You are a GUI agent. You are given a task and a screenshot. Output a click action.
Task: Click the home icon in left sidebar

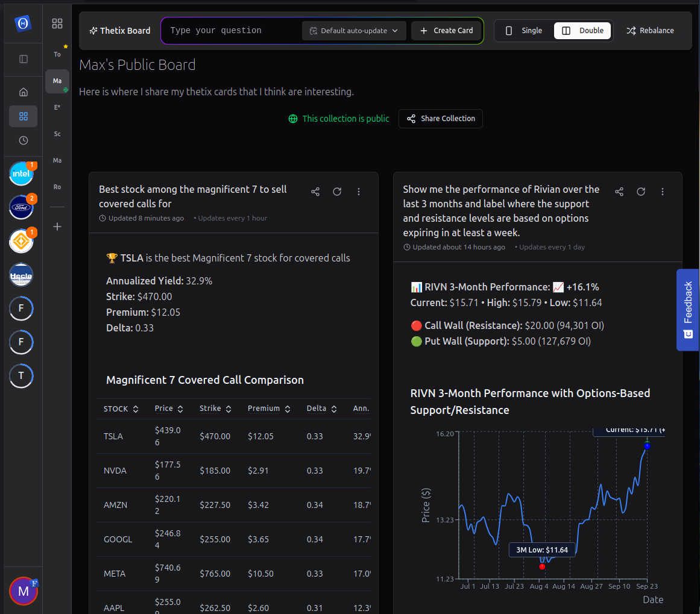click(x=24, y=92)
